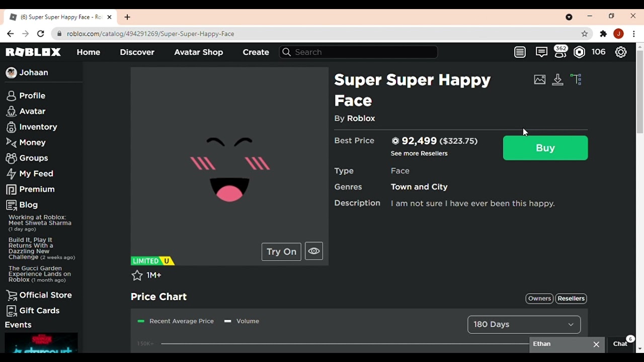Reload the page

point(41,34)
